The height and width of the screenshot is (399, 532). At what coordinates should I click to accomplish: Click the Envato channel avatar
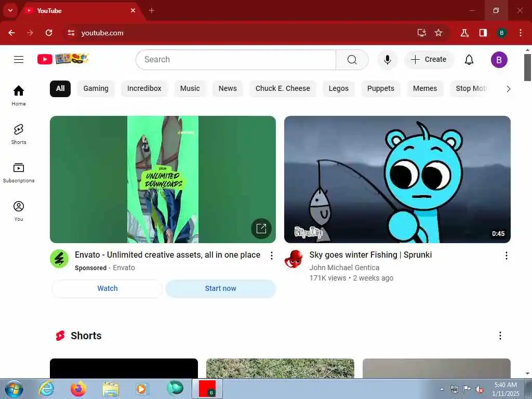(59, 259)
